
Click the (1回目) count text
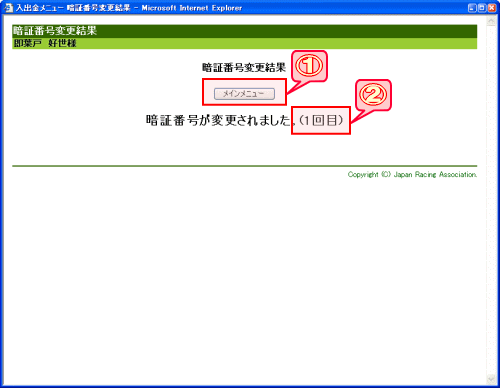321,120
